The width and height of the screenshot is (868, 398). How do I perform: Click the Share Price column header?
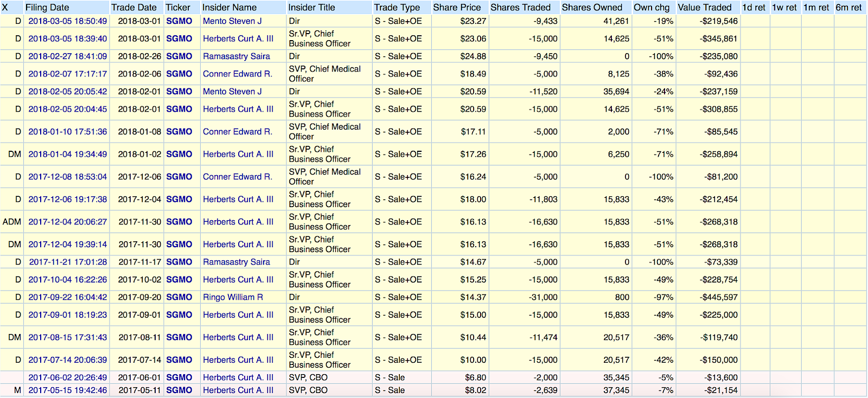457,8
